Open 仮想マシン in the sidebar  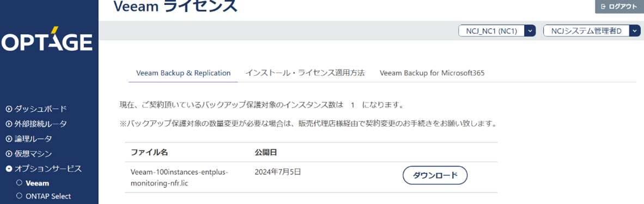click(x=33, y=154)
